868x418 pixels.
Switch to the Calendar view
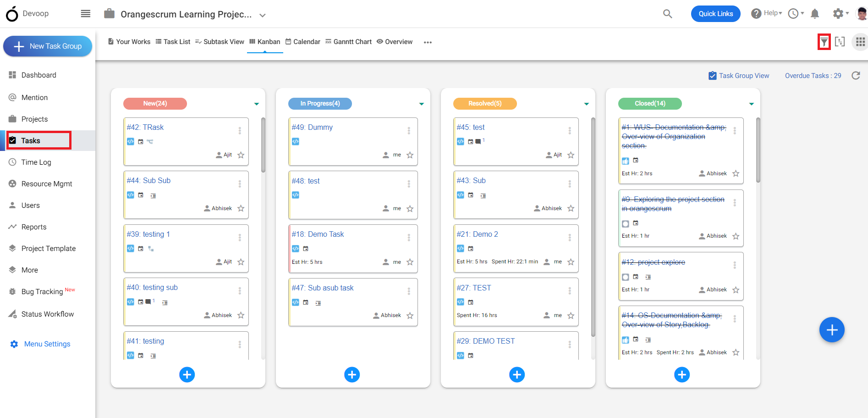(303, 42)
